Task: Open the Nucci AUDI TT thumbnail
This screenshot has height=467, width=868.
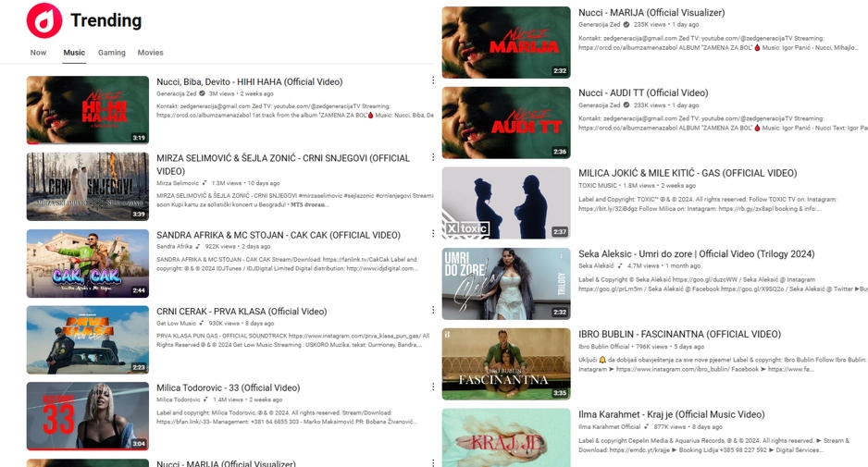Action: coord(506,123)
